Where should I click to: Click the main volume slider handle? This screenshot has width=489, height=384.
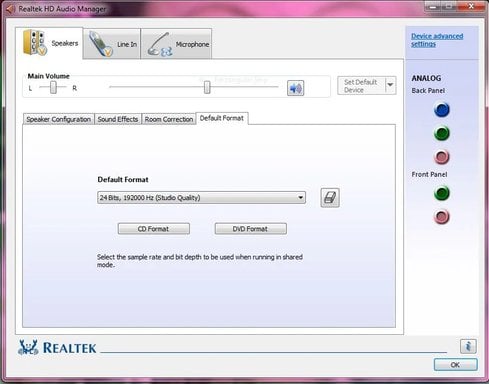click(x=207, y=88)
